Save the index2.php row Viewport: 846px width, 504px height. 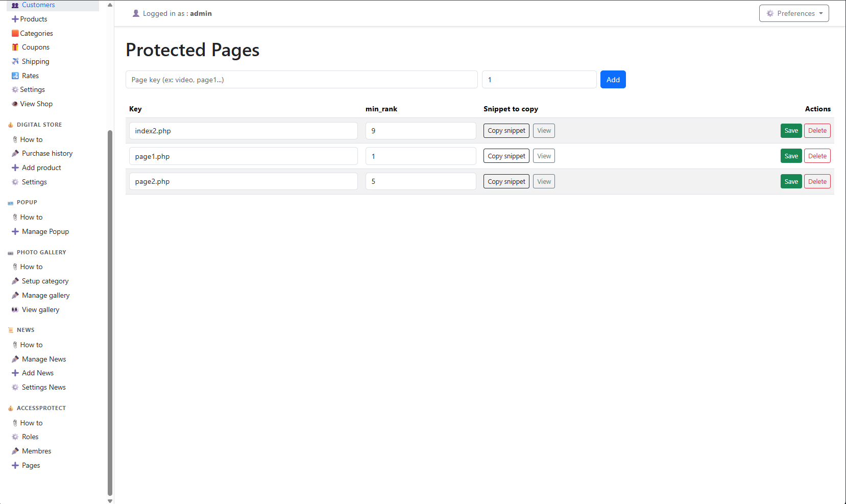tap(791, 131)
